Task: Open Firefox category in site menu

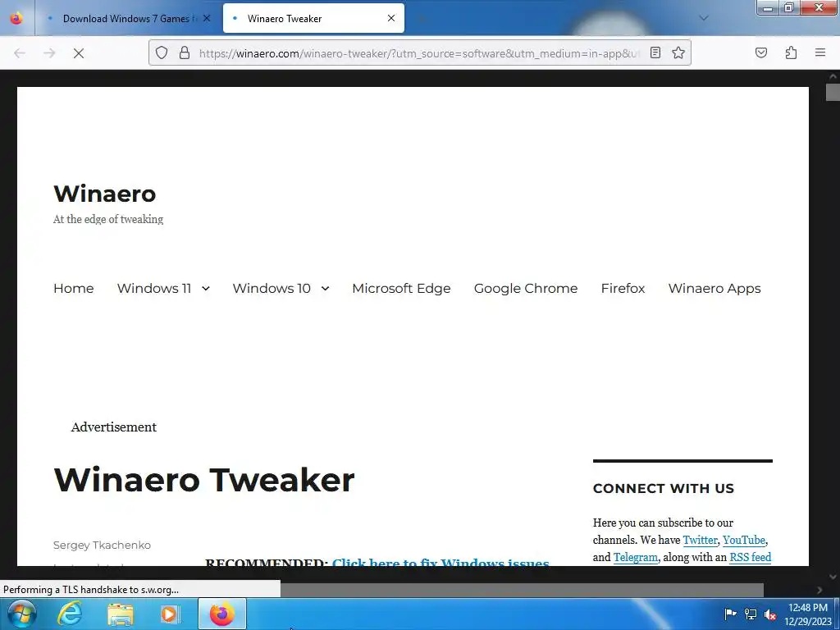Action: (623, 288)
